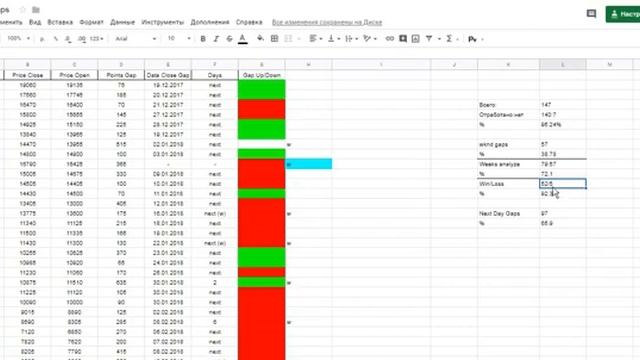The height and width of the screenshot is (360, 640).
Task: Insert a link with the toolbar icon
Action: pyautogui.click(x=390, y=39)
